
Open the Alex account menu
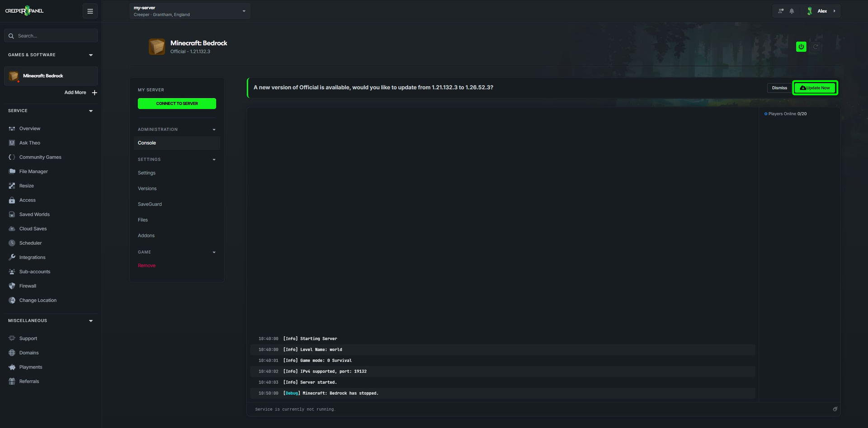tap(822, 11)
